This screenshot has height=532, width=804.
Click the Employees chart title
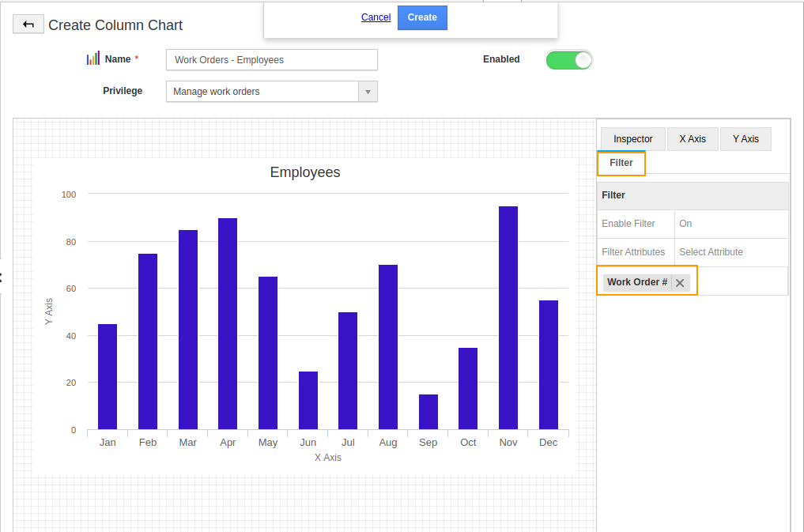coord(305,172)
